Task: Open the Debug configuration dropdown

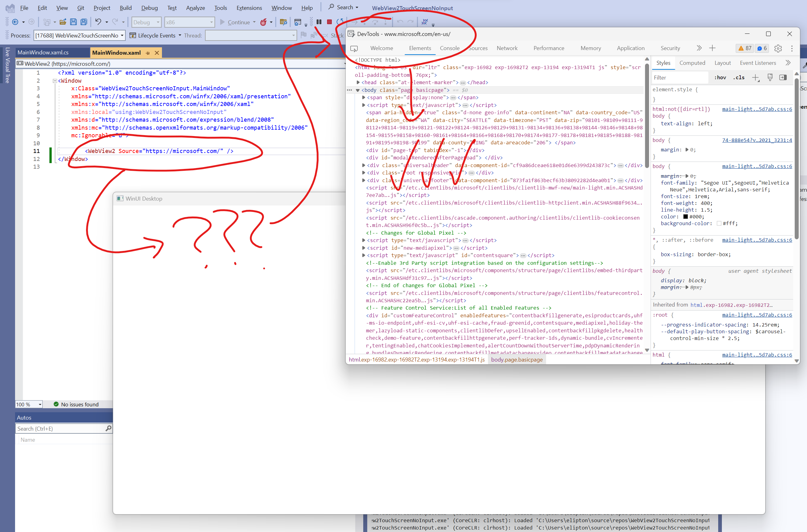Action: click(146, 22)
